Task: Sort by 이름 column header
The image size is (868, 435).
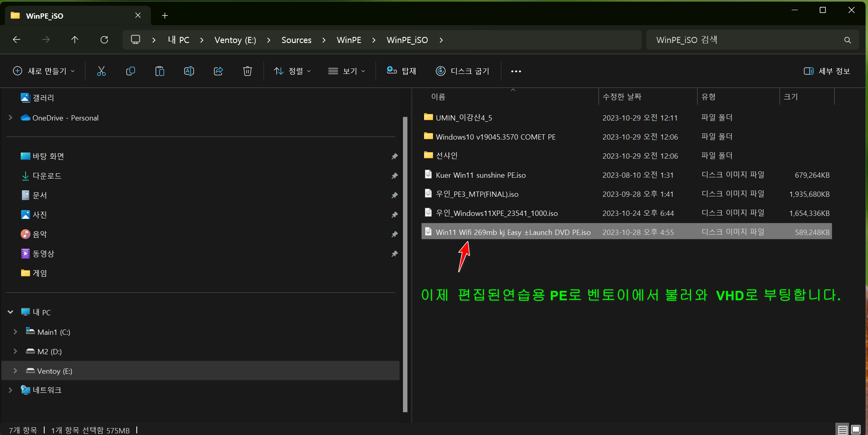Action: coord(438,97)
